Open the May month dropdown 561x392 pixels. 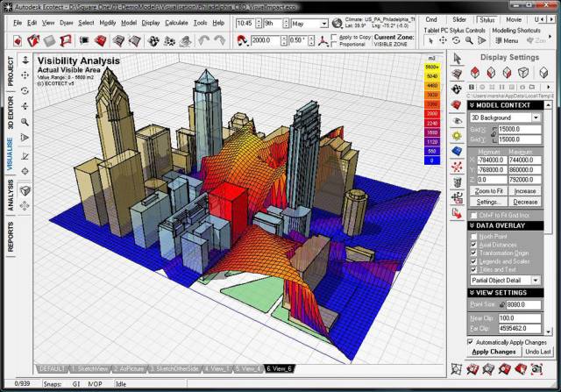point(309,24)
